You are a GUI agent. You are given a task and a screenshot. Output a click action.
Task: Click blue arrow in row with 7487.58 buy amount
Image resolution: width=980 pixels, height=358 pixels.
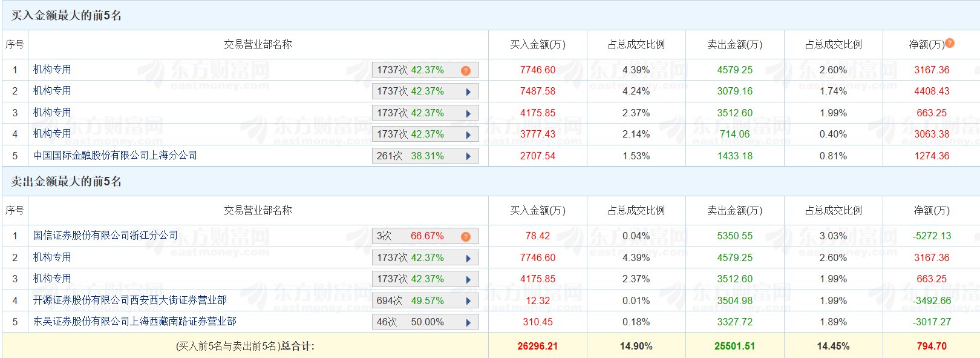click(468, 92)
